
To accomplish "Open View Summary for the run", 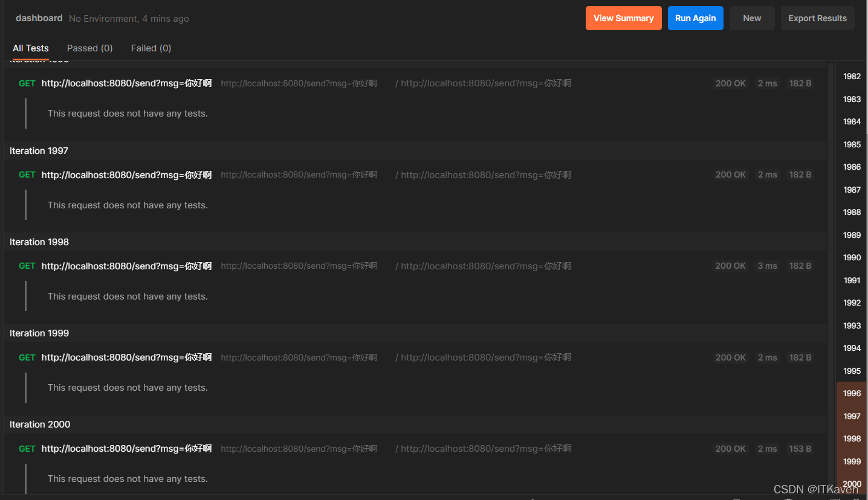I will (x=623, y=18).
